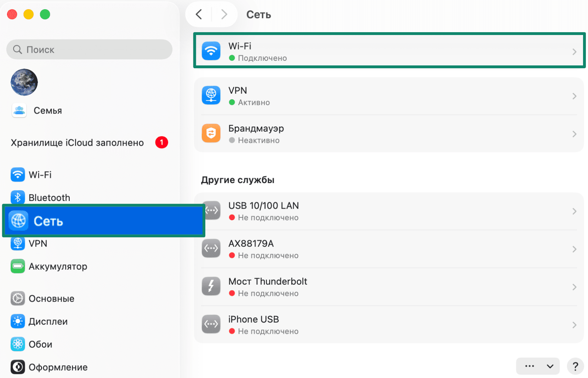Click the Основные gear icon in sidebar

pos(17,298)
